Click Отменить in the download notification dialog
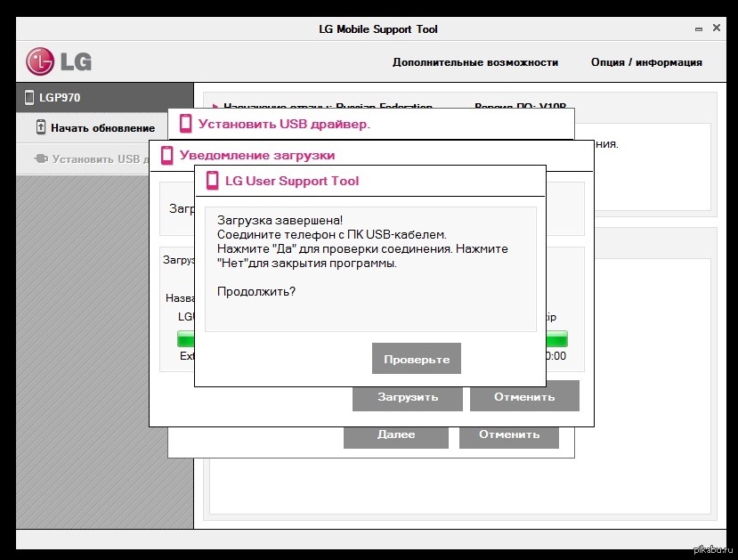The width and height of the screenshot is (738, 560). click(524, 396)
